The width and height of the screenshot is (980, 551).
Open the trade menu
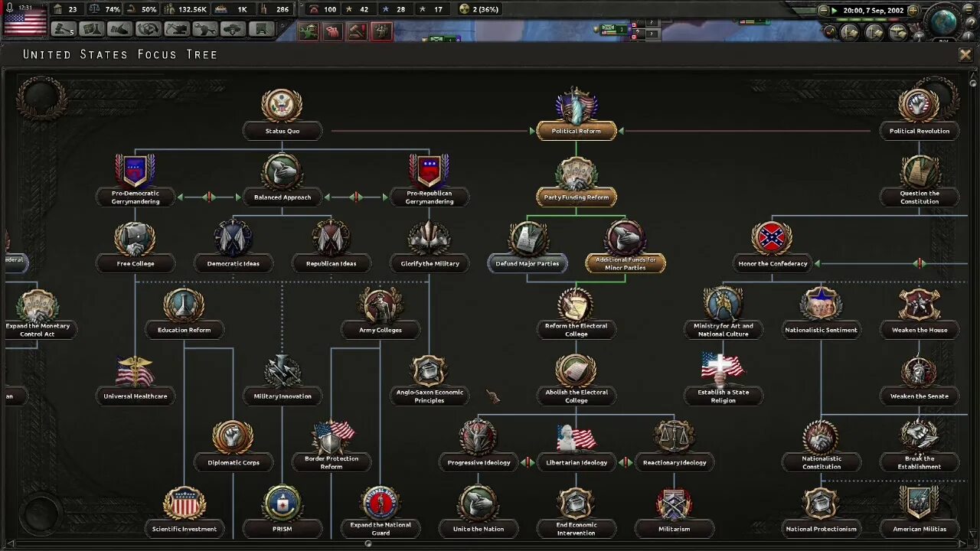click(x=148, y=29)
